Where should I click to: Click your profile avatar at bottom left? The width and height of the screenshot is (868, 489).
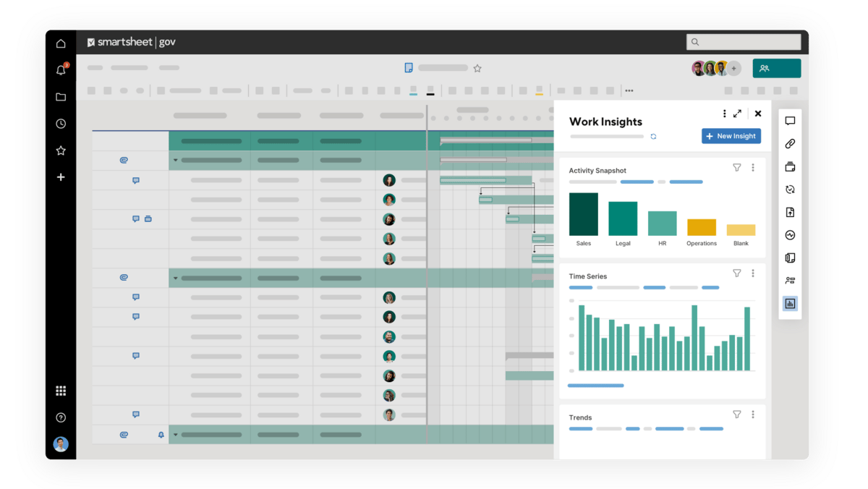pyautogui.click(x=61, y=443)
